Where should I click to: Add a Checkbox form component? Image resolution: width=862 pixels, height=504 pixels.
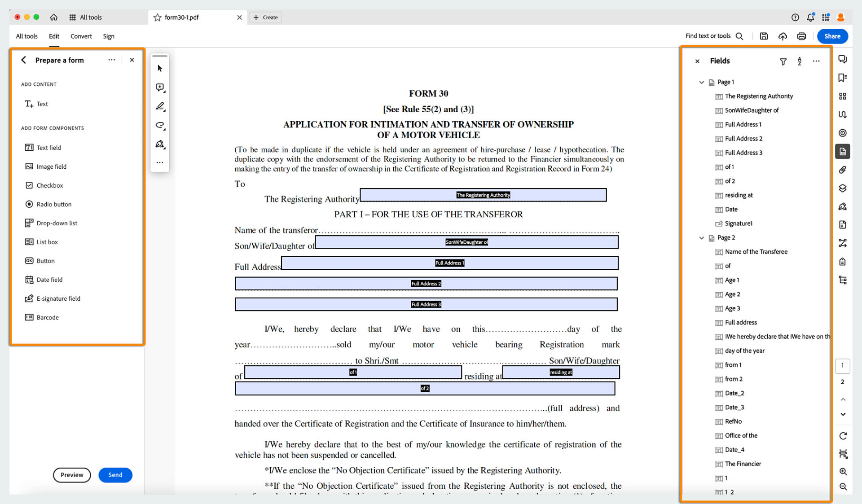tap(49, 185)
